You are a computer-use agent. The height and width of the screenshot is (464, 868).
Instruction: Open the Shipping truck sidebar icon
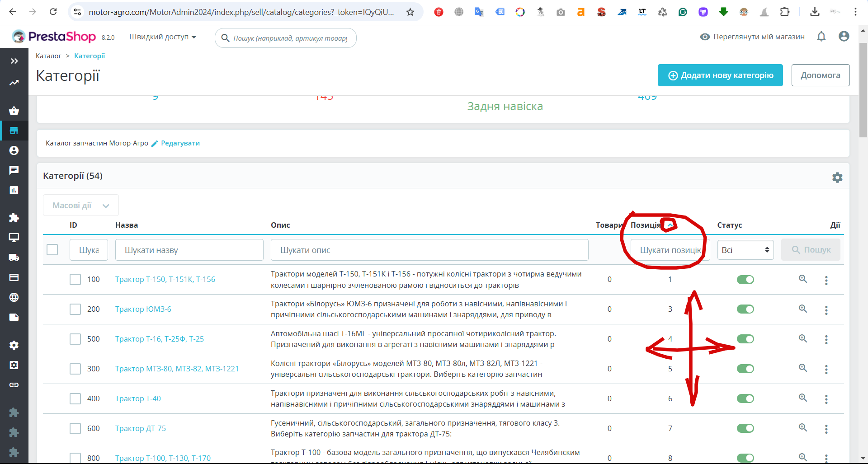[x=14, y=258]
